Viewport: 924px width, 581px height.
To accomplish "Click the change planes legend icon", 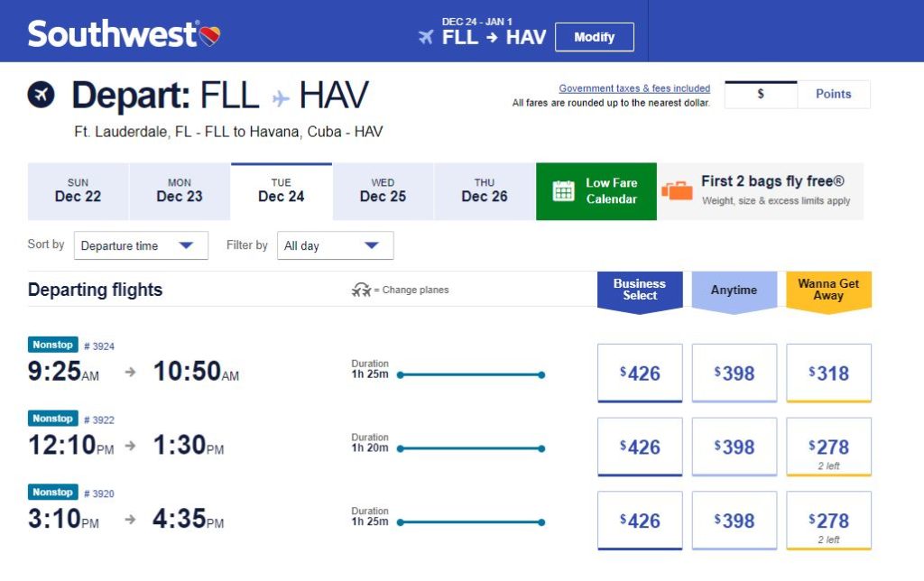I will (x=361, y=290).
